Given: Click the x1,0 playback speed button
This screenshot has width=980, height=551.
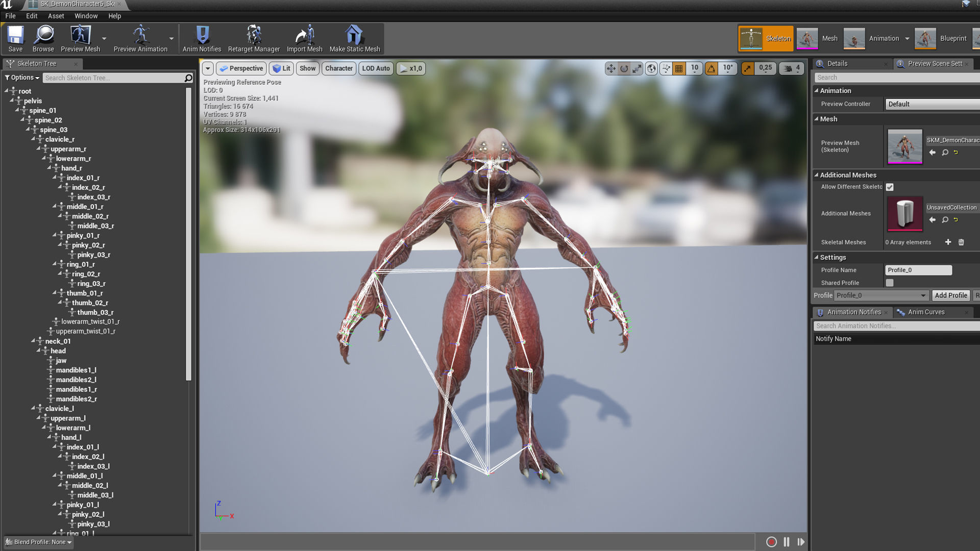Looking at the screenshot, I should coord(410,68).
